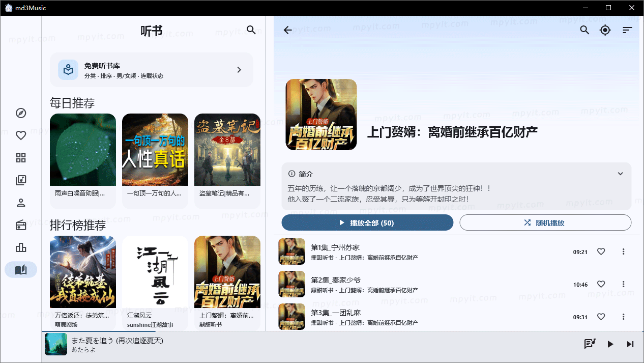Click the 10:46 duration of episode two
644x363 pixels.
coord(580,285)
